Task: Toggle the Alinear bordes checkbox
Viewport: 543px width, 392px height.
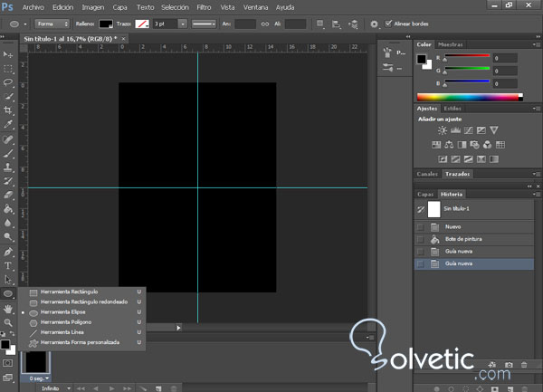Action: click(388, 24)
